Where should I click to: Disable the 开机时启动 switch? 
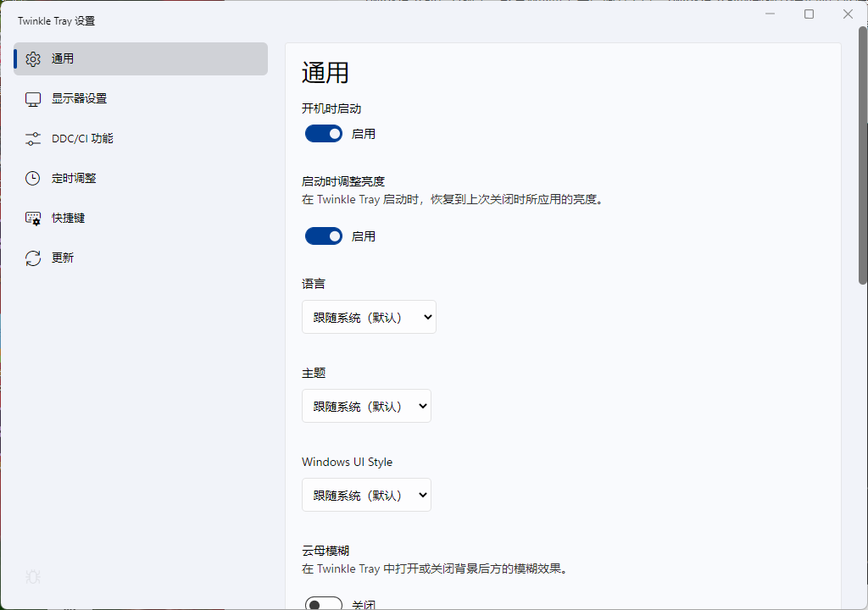click(323, 133)
